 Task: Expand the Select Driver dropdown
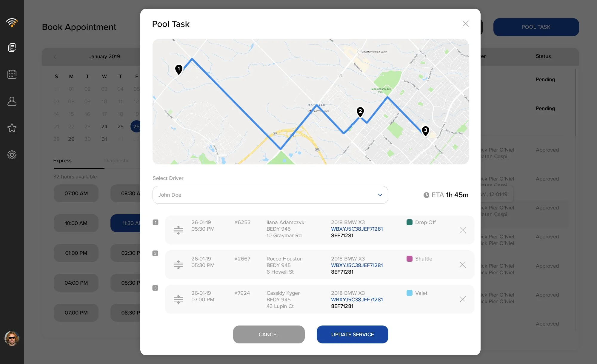point(270,195)
